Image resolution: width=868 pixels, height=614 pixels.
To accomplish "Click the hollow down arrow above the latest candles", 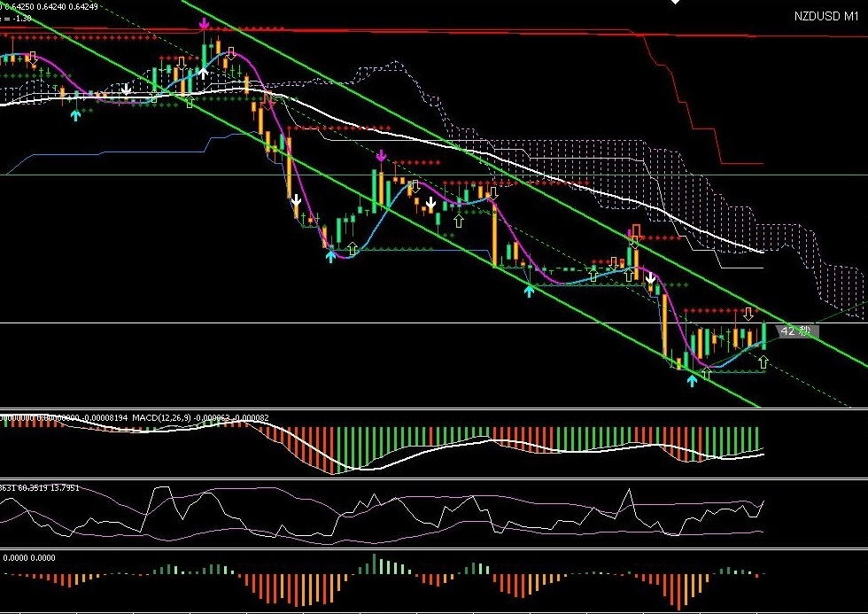I will click(748, 314).
